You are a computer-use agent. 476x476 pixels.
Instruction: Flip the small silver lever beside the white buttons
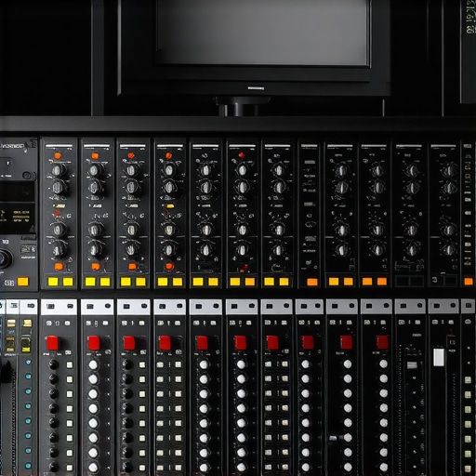333,438
